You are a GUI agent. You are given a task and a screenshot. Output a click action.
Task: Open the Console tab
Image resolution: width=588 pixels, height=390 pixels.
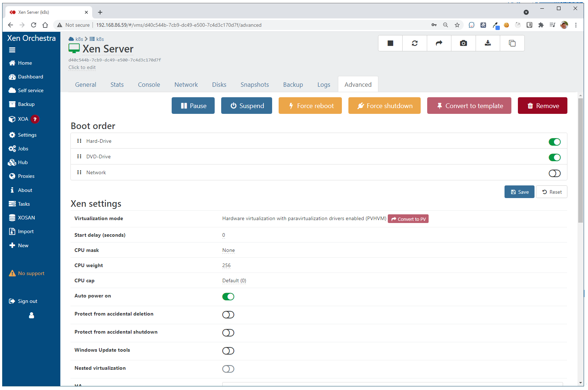[x=149, y=85]
